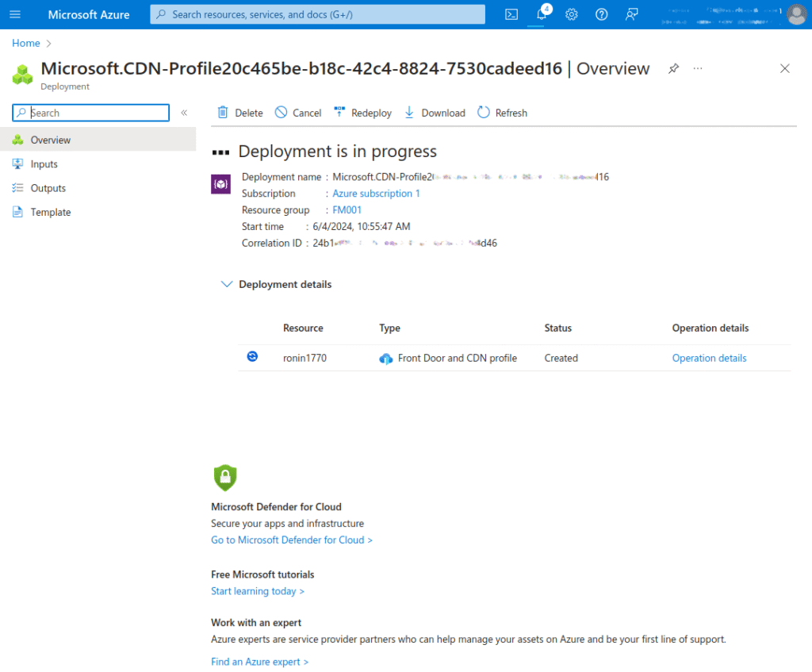Open portal settings gear
The image size is (812, 672).
tap(571, 14)
